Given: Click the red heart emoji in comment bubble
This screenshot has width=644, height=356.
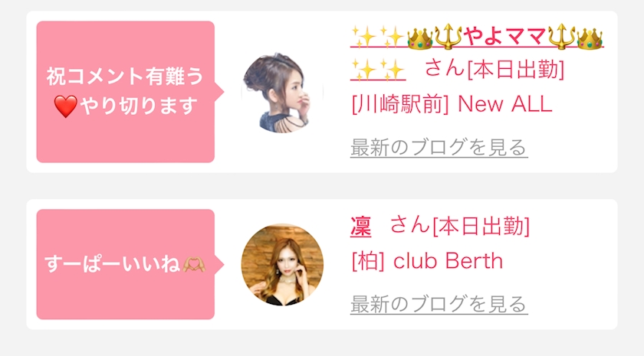Looking at the screenshot, I should [x=65, y=106].
